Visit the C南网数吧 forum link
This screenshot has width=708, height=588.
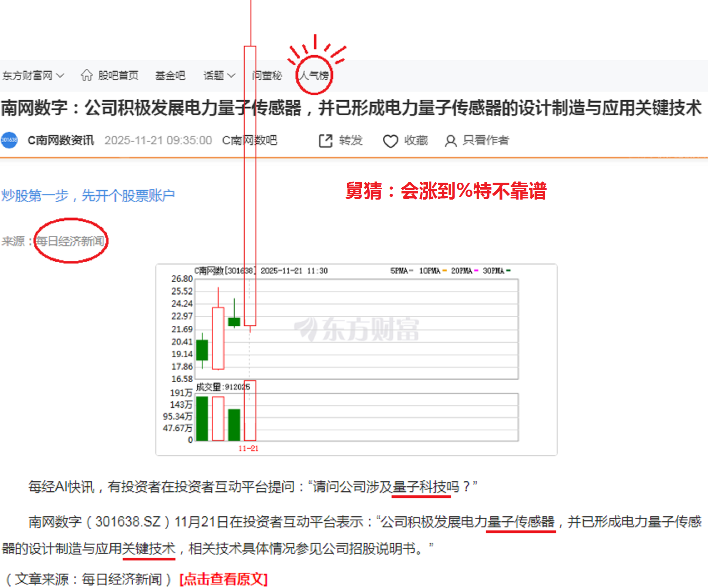pos(250,140)
